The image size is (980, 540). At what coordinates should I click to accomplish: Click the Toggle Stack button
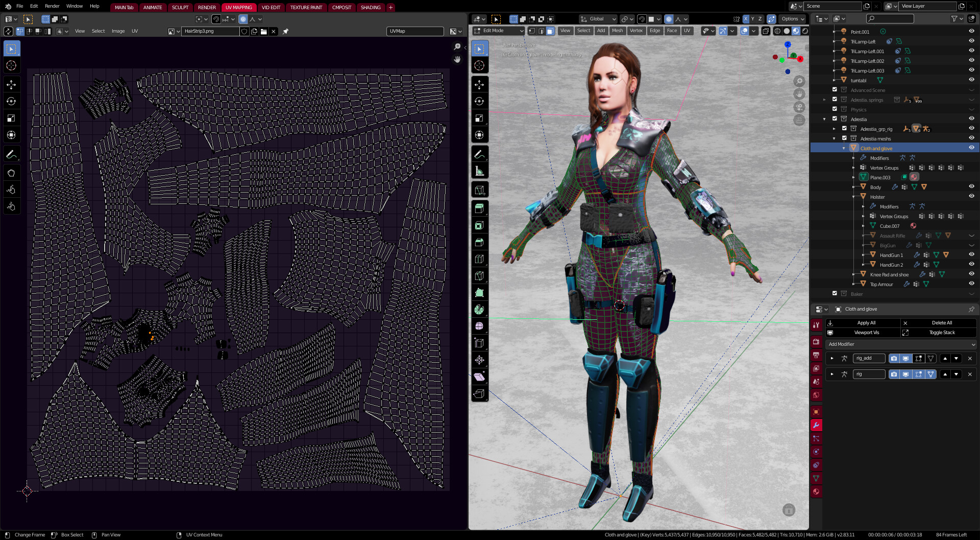point(941,333)
